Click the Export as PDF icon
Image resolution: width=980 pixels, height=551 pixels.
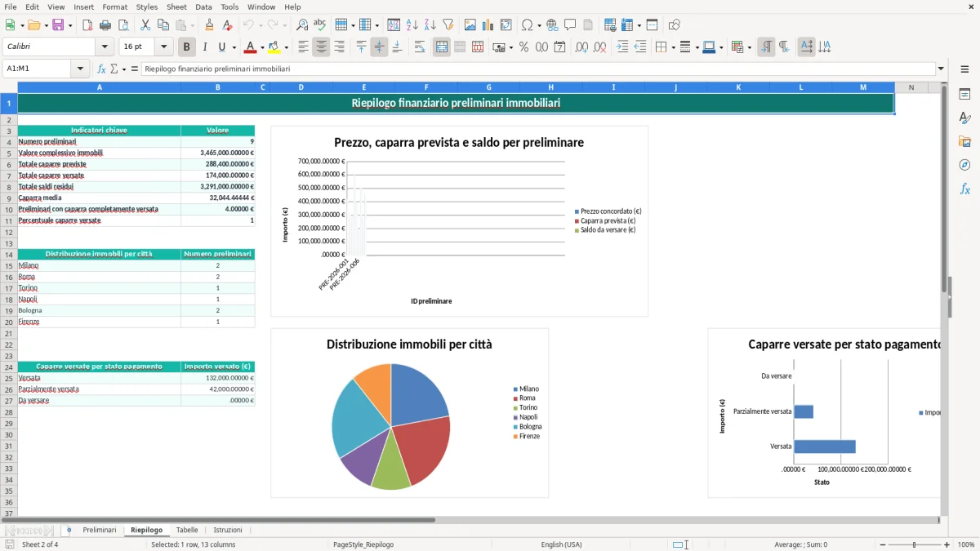click(87, 25)
